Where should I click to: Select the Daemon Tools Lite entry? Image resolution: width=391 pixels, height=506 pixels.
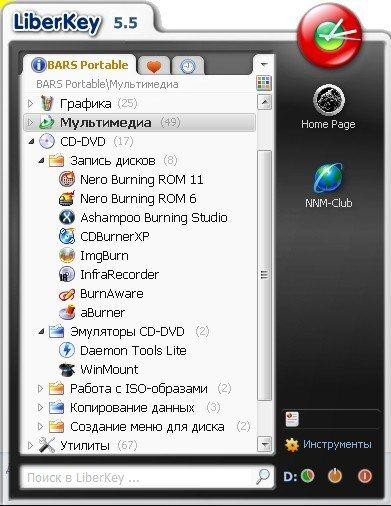point(133,350)
